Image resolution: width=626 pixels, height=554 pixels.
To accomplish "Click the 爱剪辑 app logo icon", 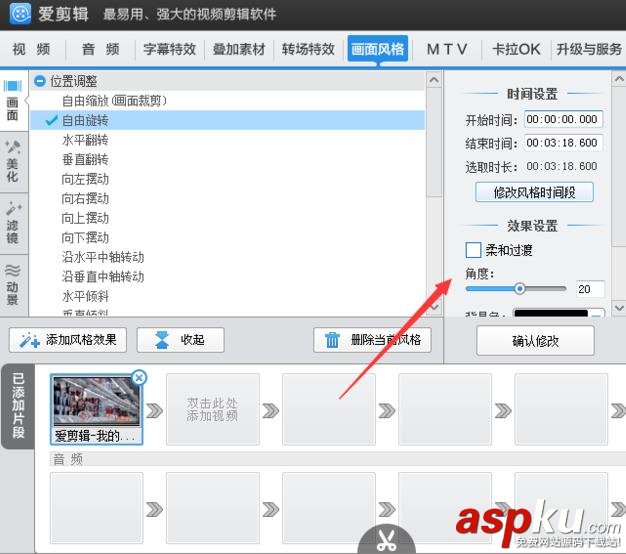I will point(20,14).
